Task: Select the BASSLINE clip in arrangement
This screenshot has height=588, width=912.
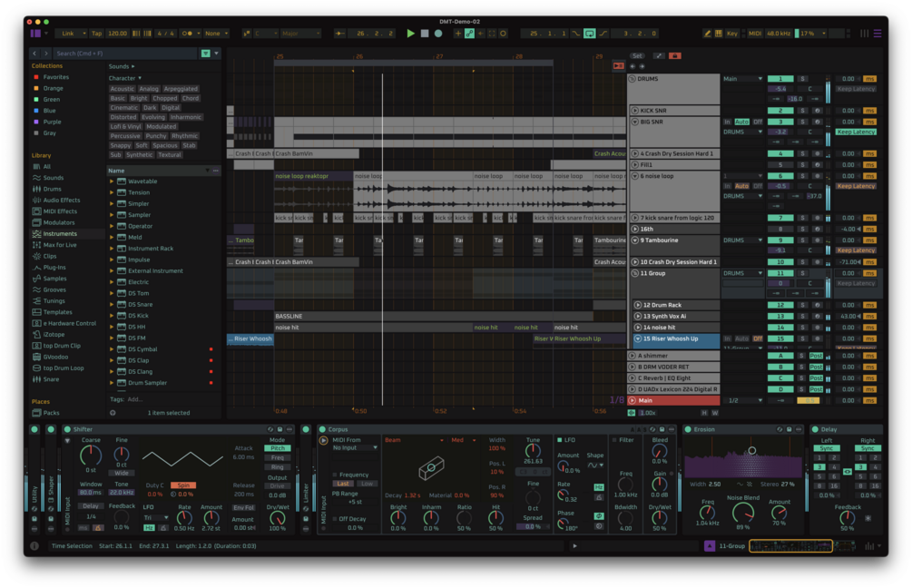Action: coord(434,317)
